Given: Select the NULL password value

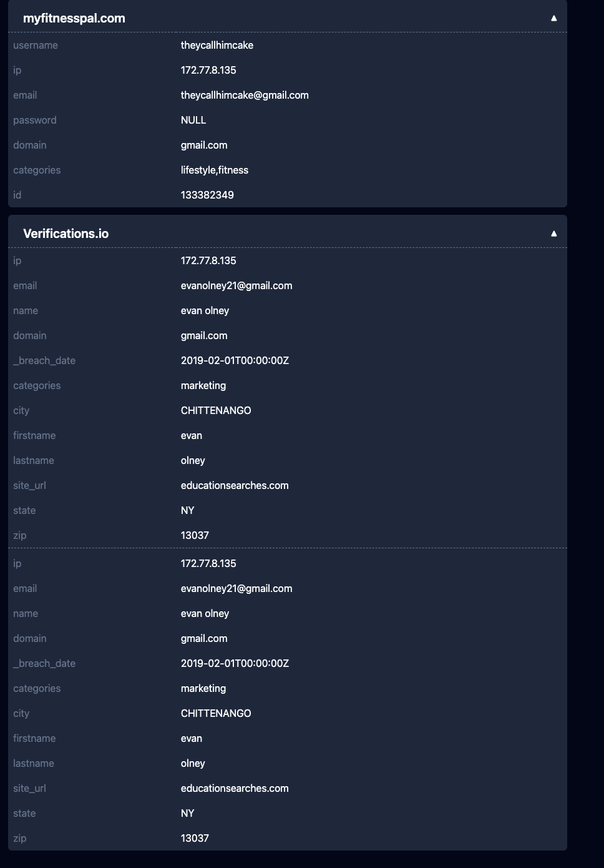Looking at the screenshot, I should 193,120.
